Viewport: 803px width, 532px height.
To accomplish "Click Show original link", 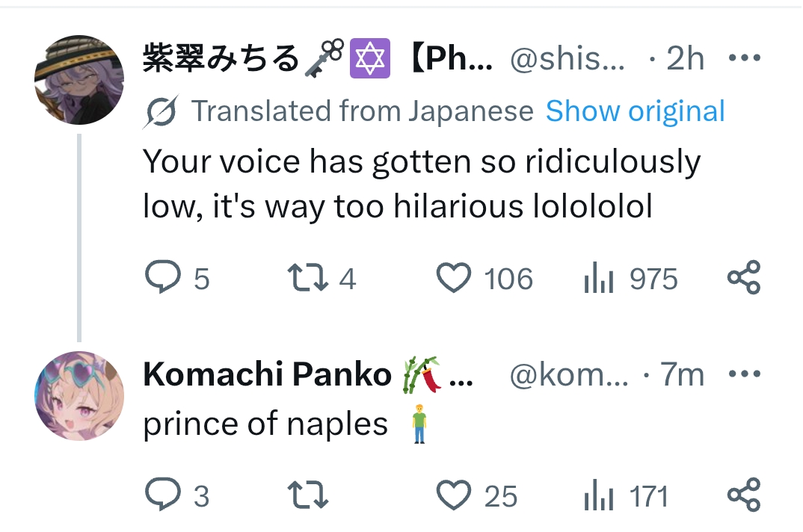I will tap(636, 111).
